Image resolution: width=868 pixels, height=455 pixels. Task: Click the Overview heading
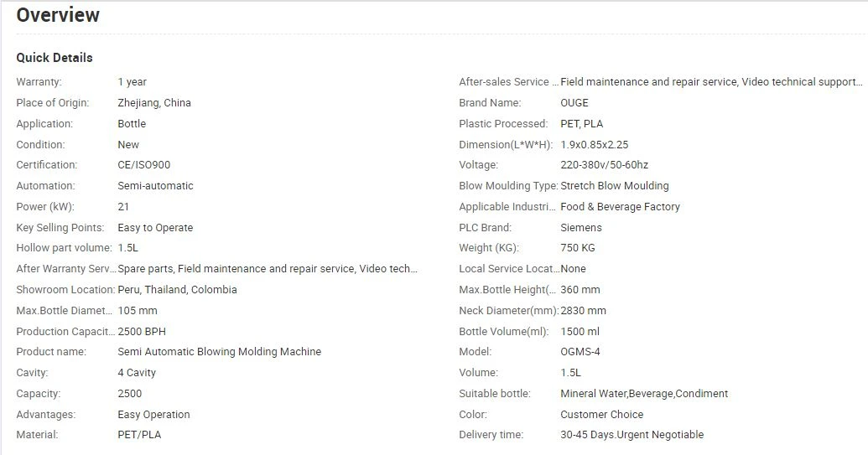(x=58, y=15)
